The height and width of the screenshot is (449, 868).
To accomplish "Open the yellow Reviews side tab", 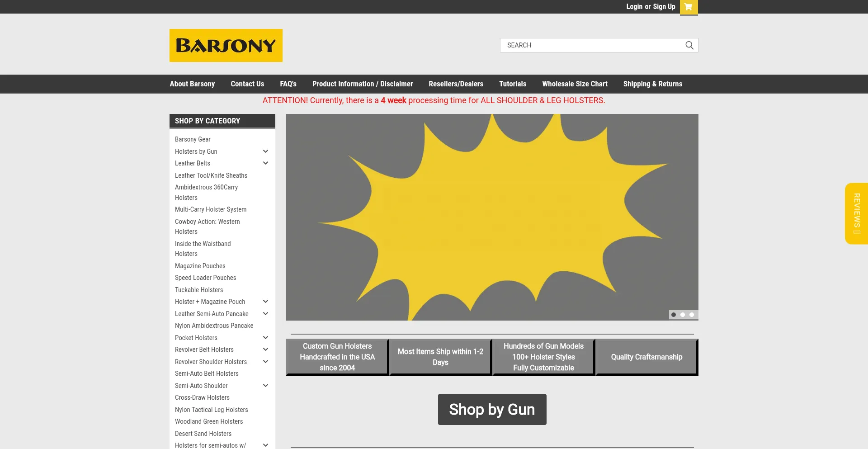I will point(856,213).
